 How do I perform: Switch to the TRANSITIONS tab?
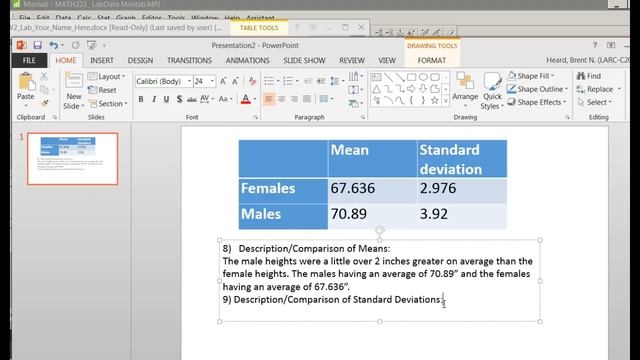pos(189,60)
